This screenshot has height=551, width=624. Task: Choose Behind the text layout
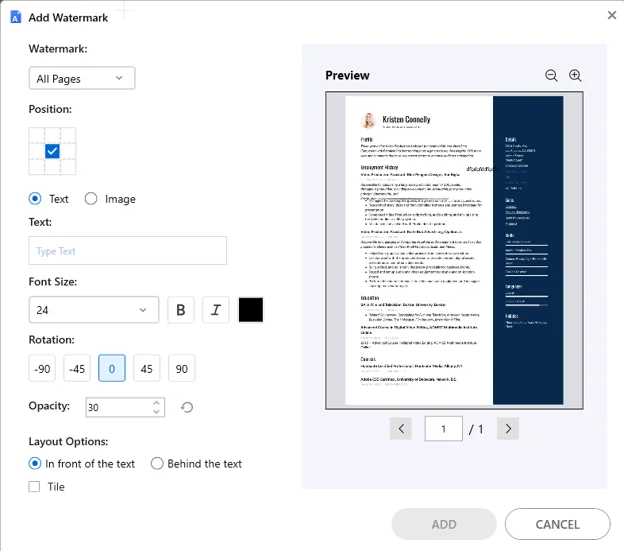tap(157, 463)
